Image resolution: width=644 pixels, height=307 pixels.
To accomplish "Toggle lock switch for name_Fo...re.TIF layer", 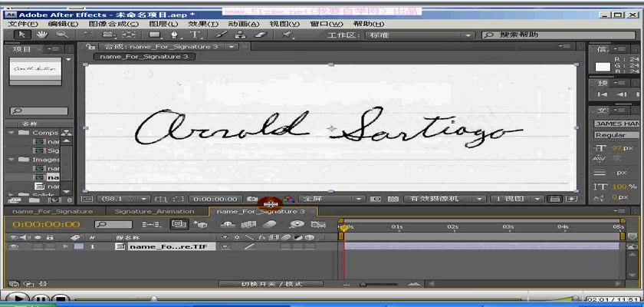I will tap(50, 246).
